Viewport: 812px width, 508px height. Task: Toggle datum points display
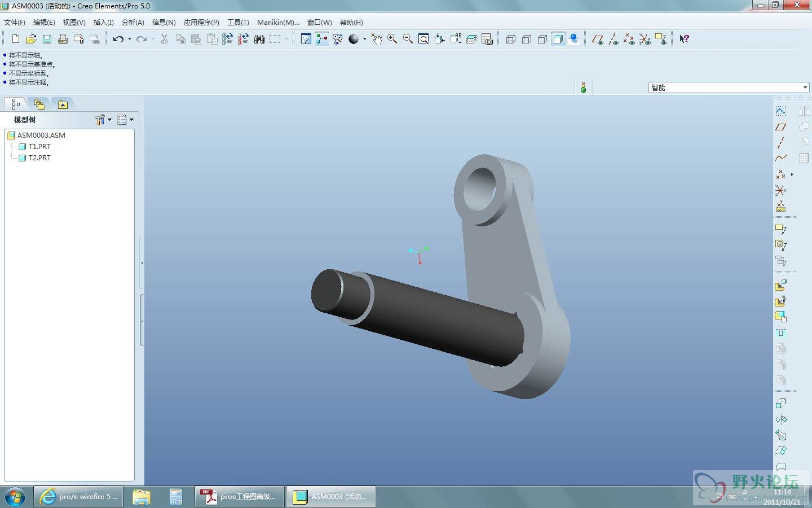629,39
